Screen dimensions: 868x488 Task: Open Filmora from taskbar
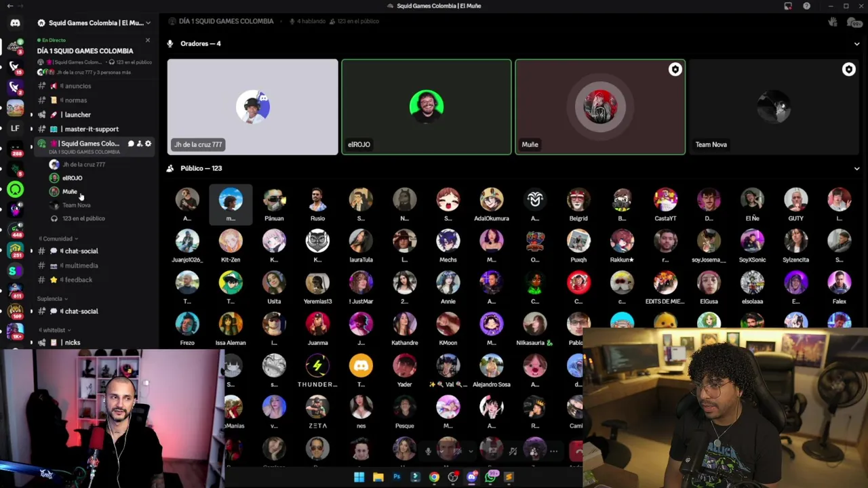tap(415, 477)
